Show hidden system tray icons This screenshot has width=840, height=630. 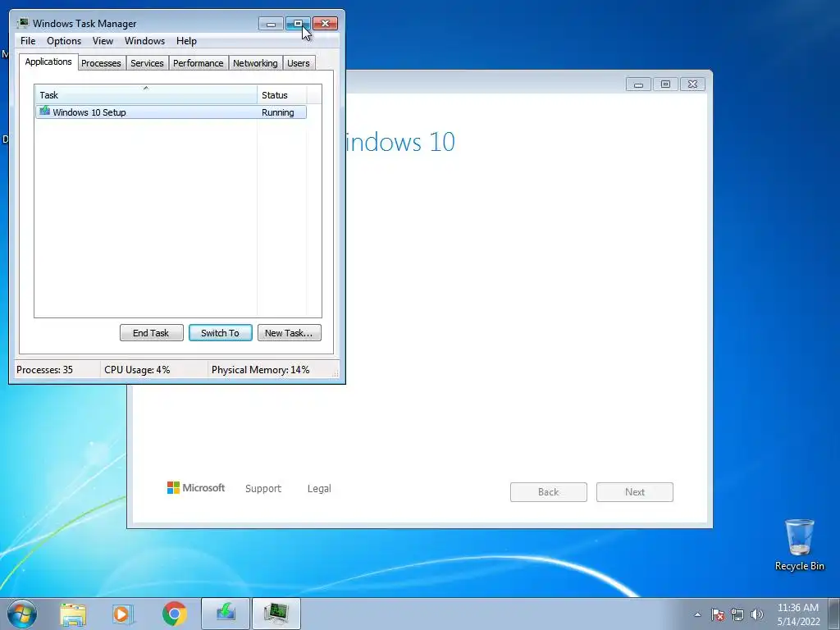[x=697, y=614]
